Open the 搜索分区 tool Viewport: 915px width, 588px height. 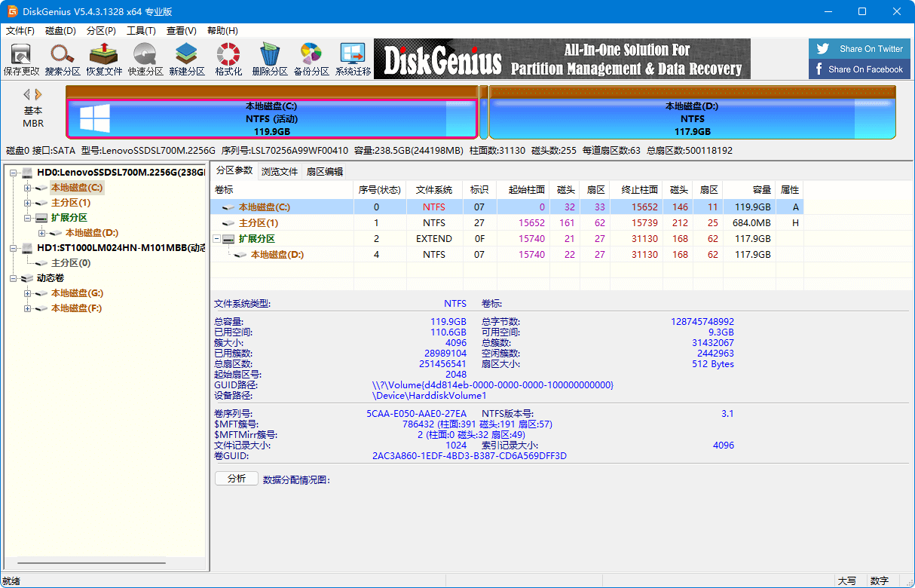(63, 60)
